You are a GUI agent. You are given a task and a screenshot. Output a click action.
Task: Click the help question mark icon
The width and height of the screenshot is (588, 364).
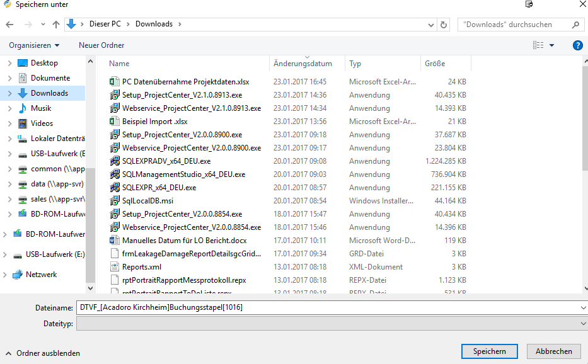tap(577, 45)
